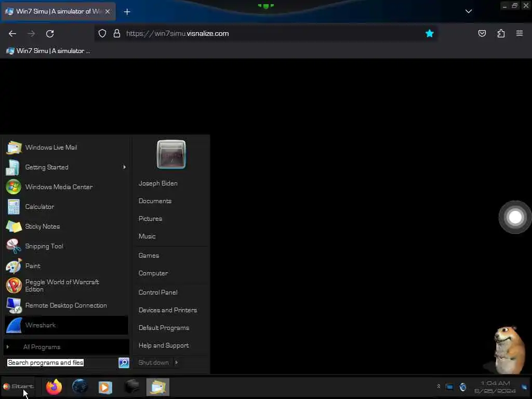Click the URL address bar

point(265,34)
